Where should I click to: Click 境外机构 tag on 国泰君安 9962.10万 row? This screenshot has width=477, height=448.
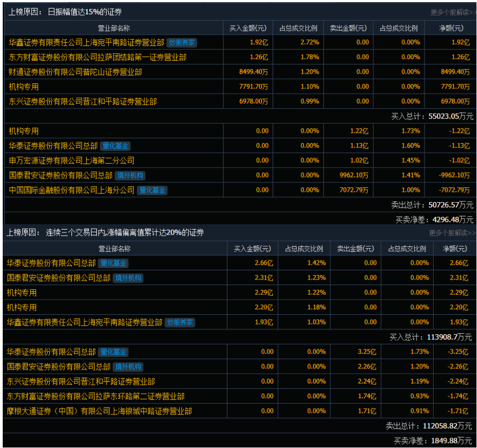(x=130, y=176)
